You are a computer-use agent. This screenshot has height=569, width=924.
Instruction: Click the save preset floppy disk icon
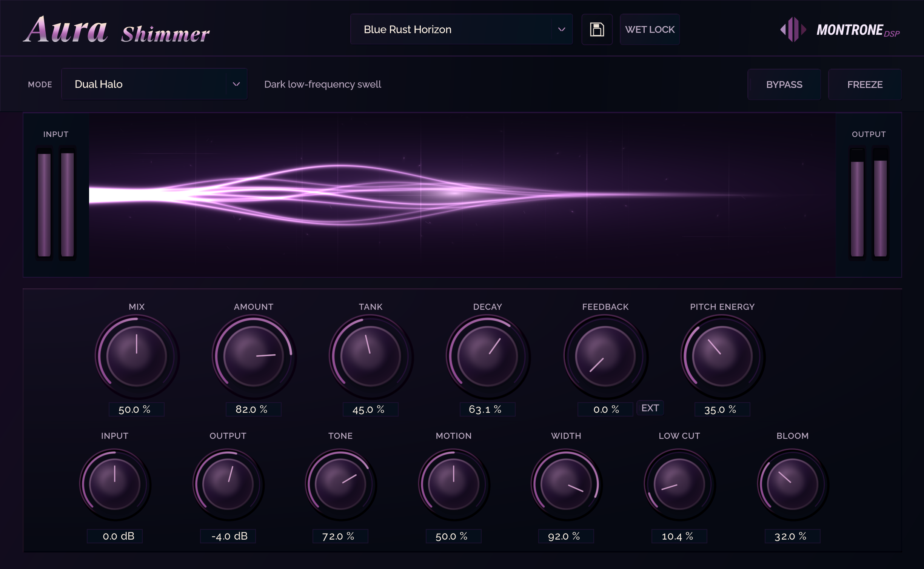pos(597,29)
